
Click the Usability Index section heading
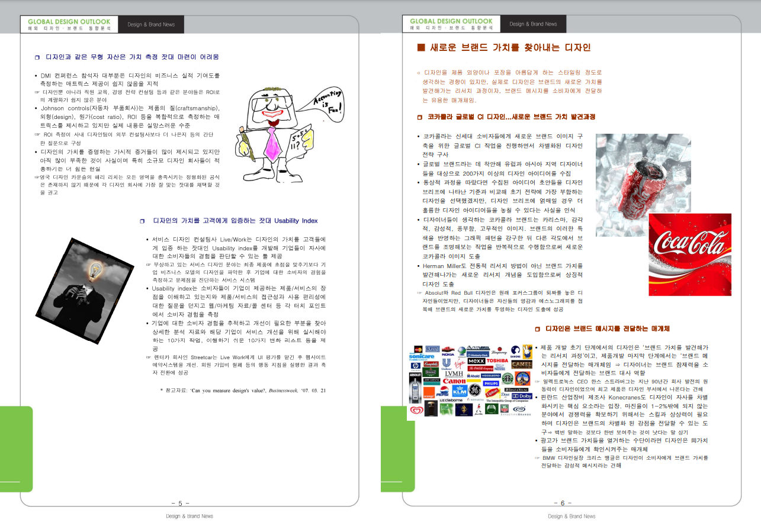235,221
